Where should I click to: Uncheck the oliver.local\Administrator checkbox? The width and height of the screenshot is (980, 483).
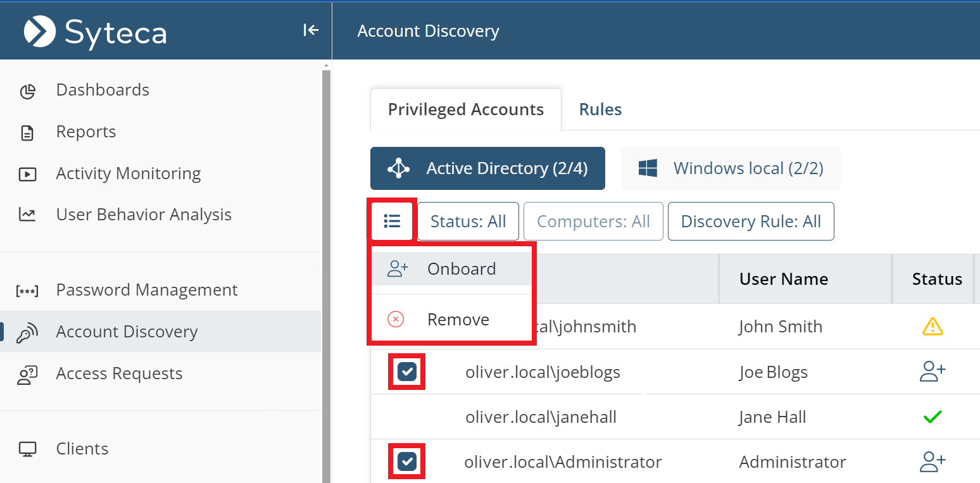pos(406,462)
